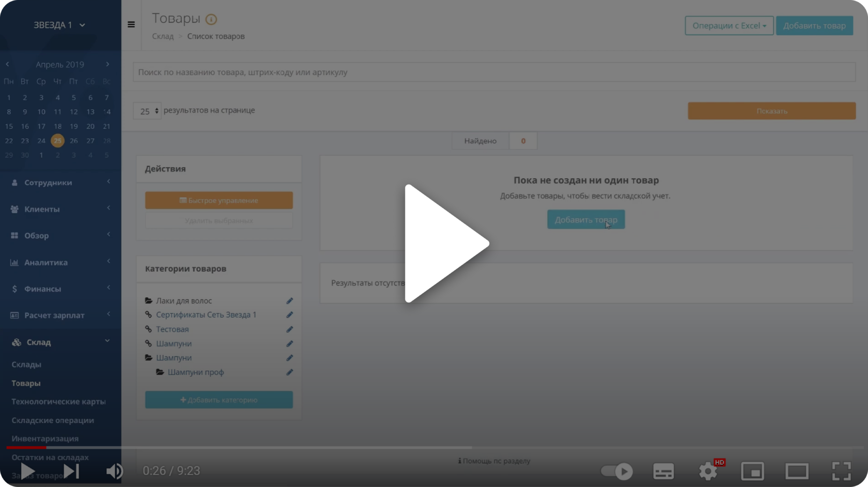
Task: Toggle the autoplay switch
Action: coord(617,471)
